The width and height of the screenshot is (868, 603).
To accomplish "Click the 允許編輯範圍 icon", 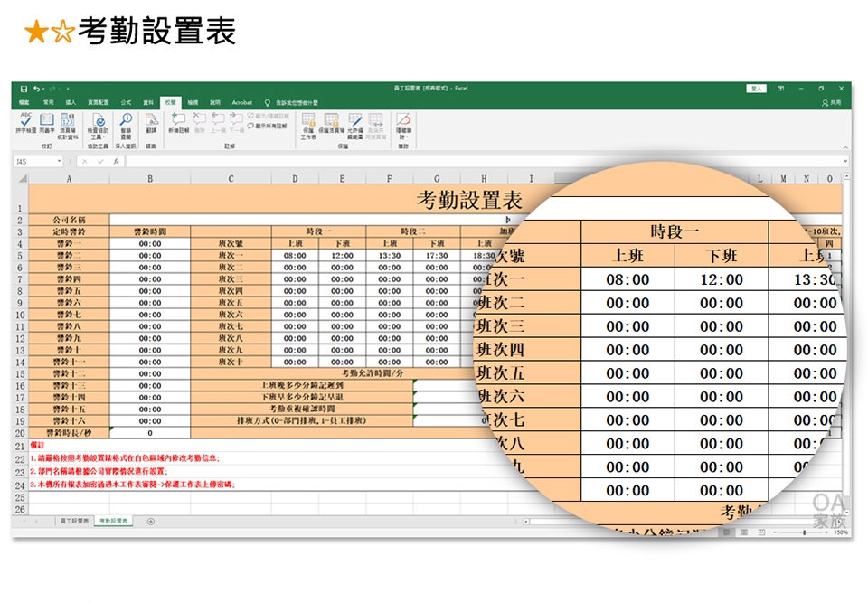I will coord(354,121).
